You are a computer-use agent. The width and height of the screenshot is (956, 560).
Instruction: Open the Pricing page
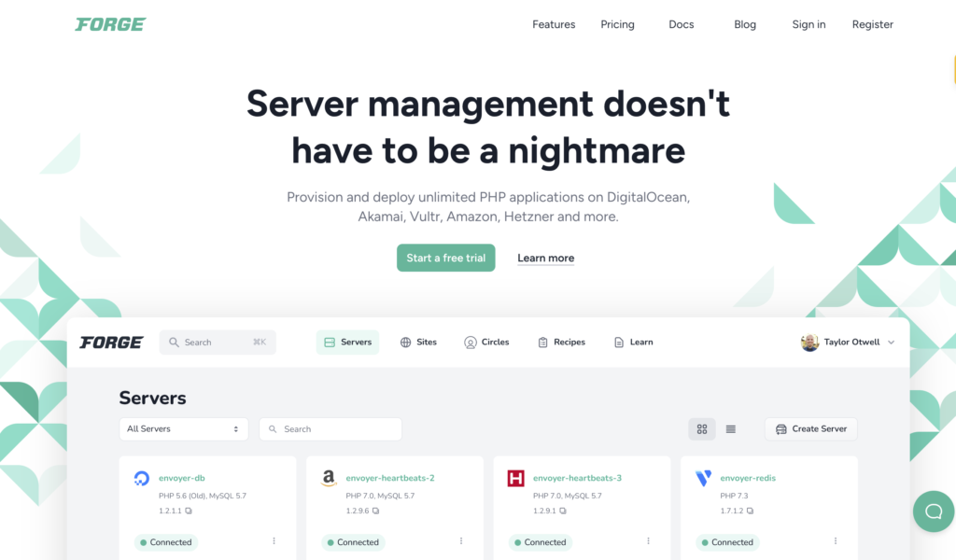[x=617, y=24]
